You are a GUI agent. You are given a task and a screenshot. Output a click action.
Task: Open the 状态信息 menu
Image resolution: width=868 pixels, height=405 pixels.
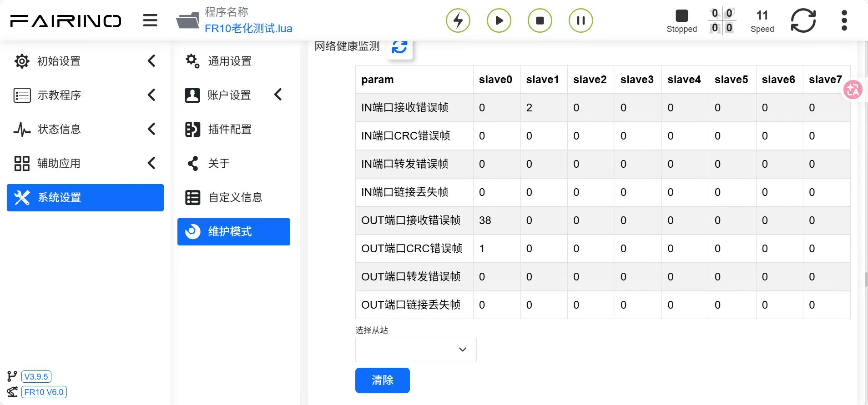(59, 129)
